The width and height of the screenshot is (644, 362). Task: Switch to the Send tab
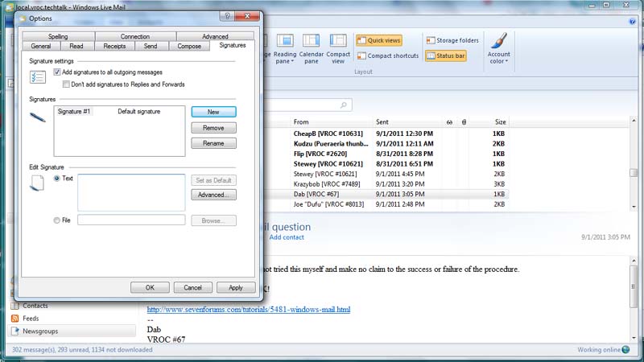(151, 46)
